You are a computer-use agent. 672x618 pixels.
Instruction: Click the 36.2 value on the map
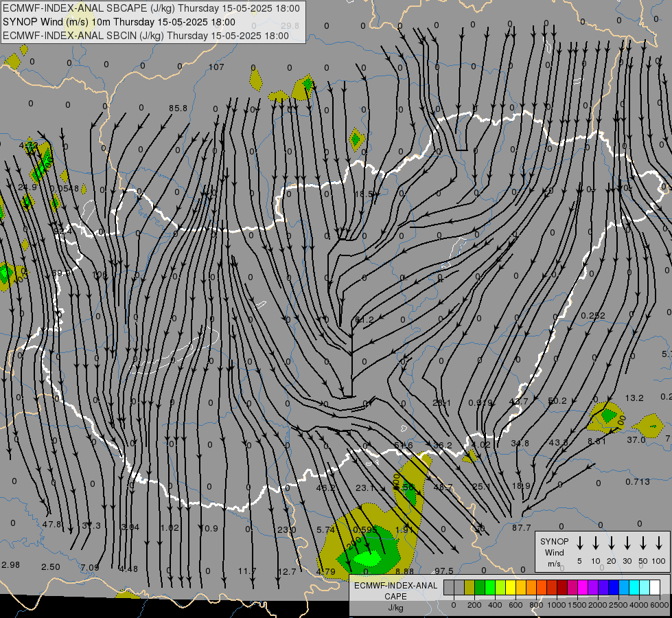pos(442,445)
